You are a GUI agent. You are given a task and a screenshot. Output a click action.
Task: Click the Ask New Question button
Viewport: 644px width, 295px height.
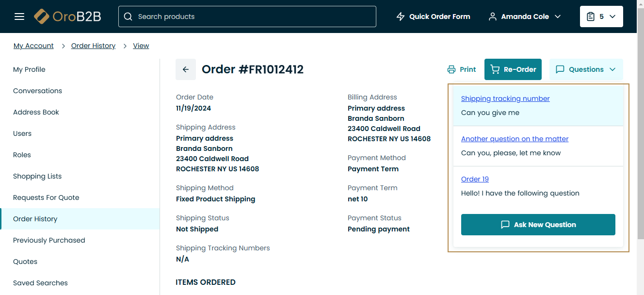(x=538, y=225)
